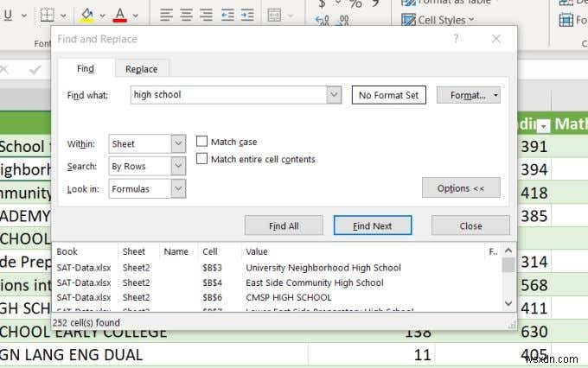The width and height of the screenshot is (588, 368).
Task: Enable Match case checkbox
Action: [x=201, y=142]
